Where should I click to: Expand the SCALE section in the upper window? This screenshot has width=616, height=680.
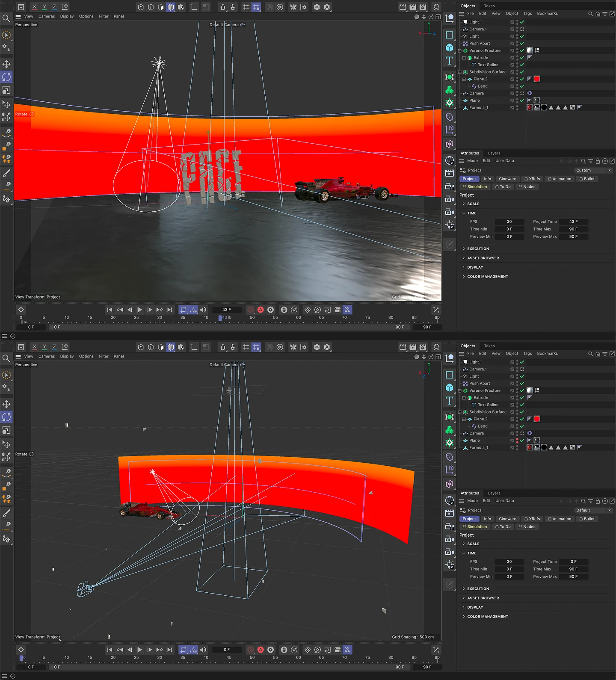464,204
